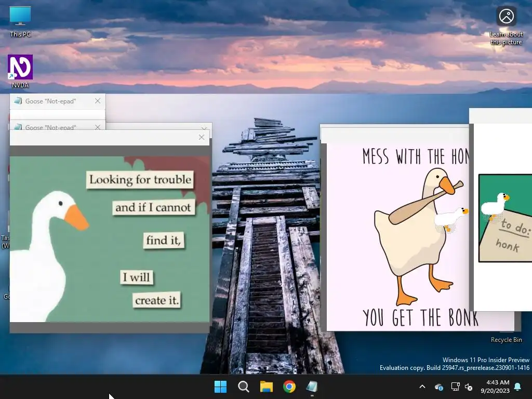Image resolution: width=532 pixels, height=399 pixels.
Task: Click the muted volume tray icon
Action: pyautogui.click(x=469, y=387)
